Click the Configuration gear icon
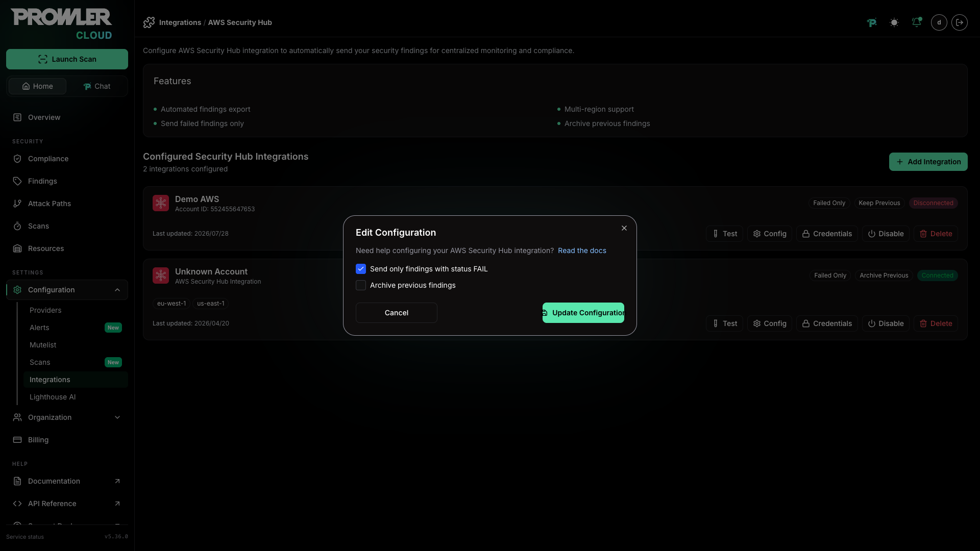This screenshot has height=551, width=980. click(17, 290)
